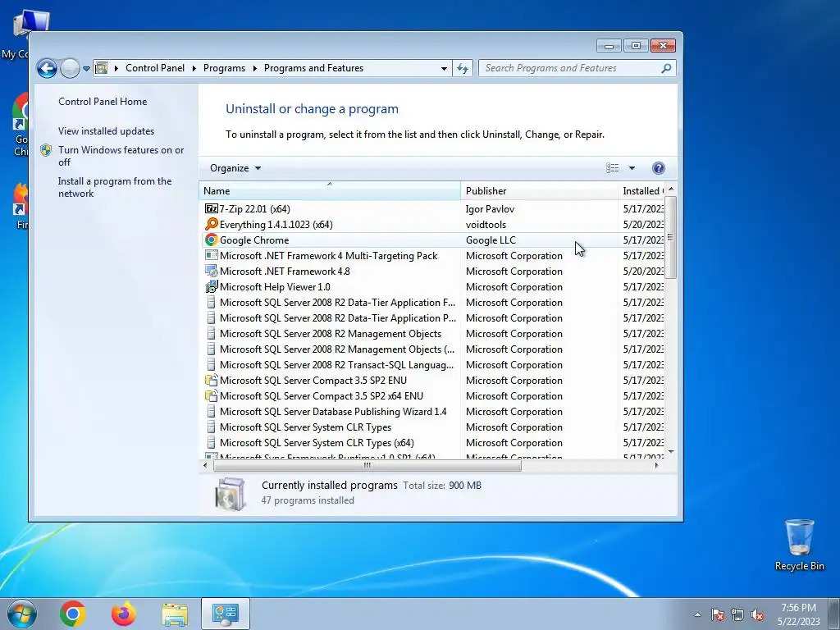
Task: Select the SQL Server Compact 3.5 SP2 ENU icon
Action: click(x=211, y=381)
